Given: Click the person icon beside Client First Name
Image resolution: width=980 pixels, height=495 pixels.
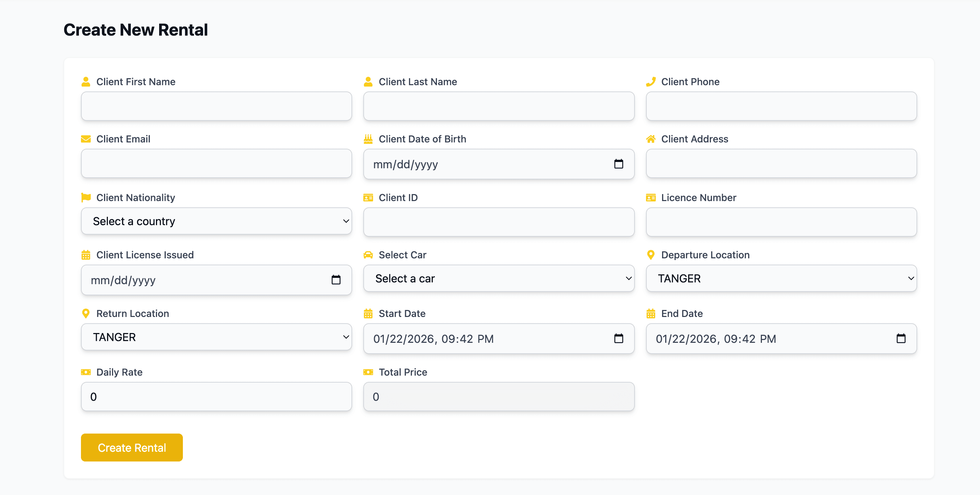Looking at the screenshot, I should pos(86,81).
